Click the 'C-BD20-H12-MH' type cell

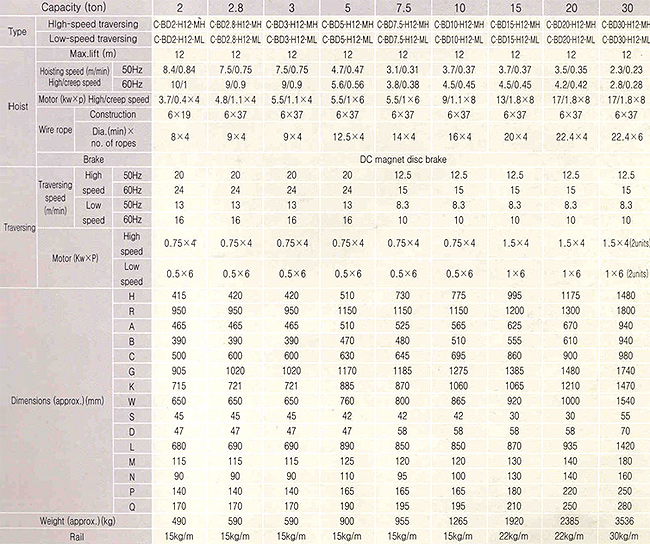point(571,24)
